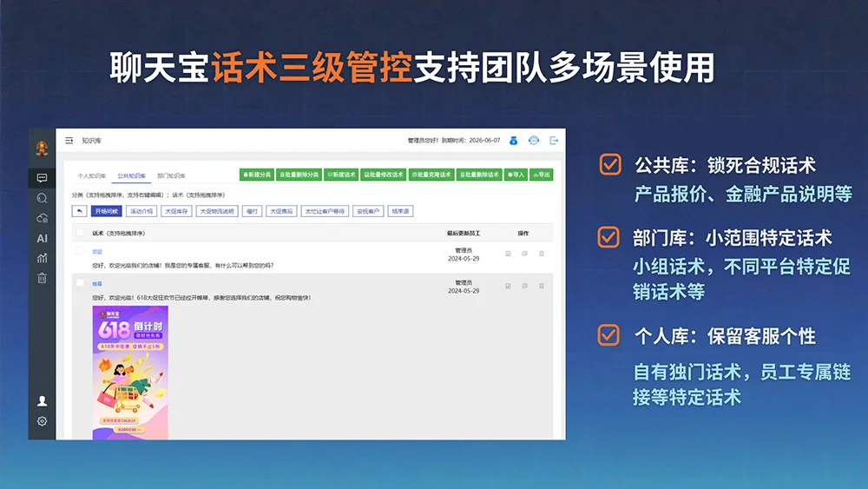The image size is (868, 489).
Task: Click the 导出 export button
Action: point(542,175)
